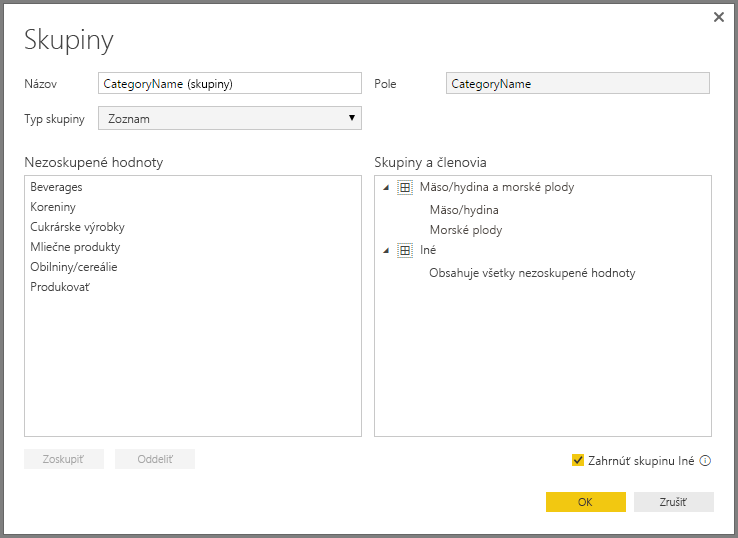
Task: Click the Zrušiť button
Action: point(674,502)
